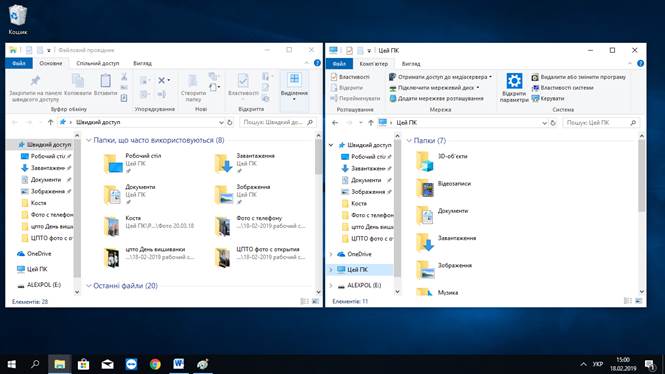This screenshot has height=374, width=665.
Task: Open the Завантаження folder in right window content
Action: [446, 243]
